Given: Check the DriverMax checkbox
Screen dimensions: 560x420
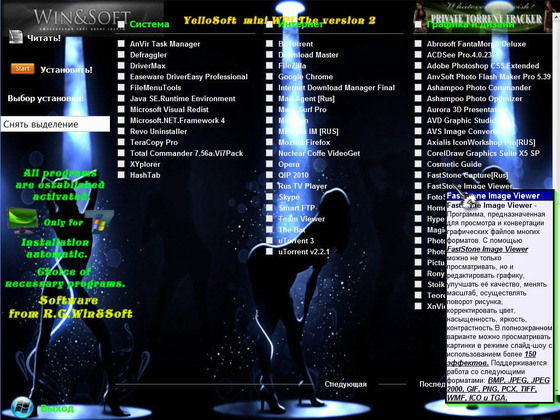Looking at the screenshot, I should pos(121,65).
